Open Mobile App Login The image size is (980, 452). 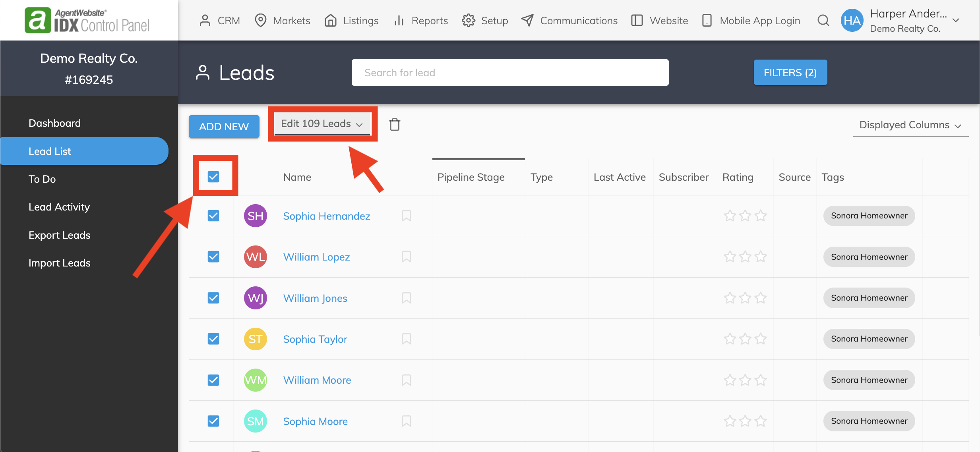tap(751, 21)
